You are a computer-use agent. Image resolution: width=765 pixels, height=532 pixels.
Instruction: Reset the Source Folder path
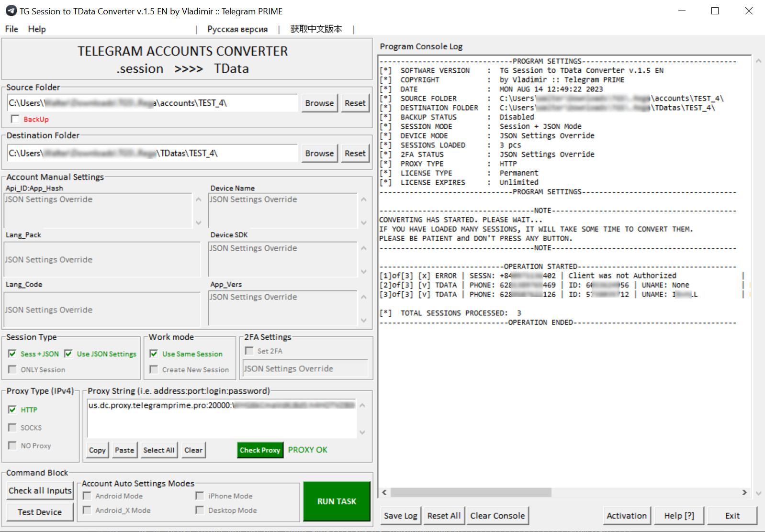tap(355, 103)
